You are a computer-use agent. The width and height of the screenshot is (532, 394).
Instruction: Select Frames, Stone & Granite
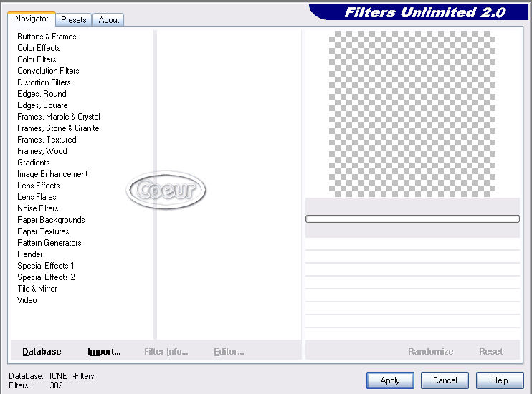point(58,128)
